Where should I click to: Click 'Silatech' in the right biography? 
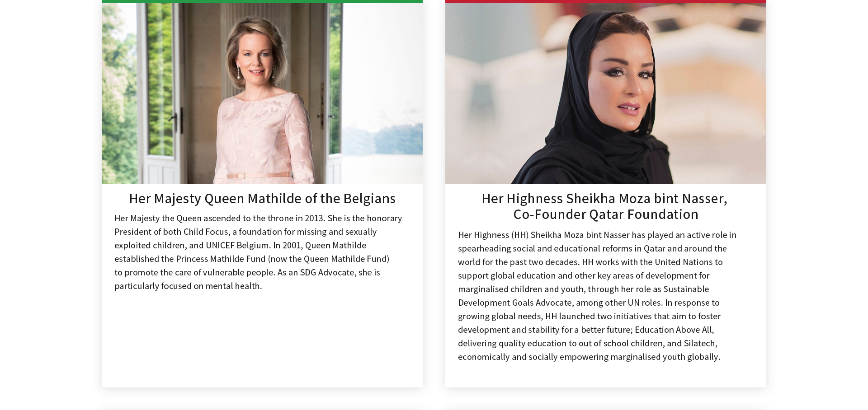[699, 343]
